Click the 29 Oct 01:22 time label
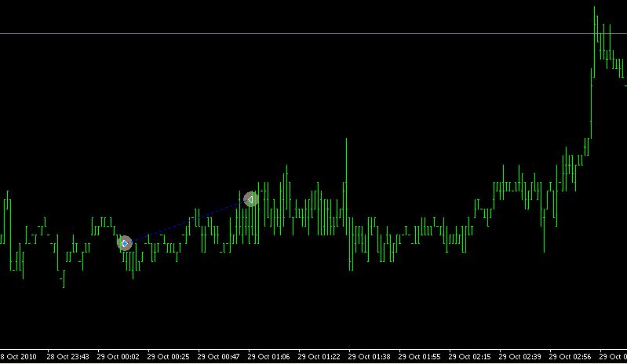Image resolution: width=627 pixels, height=364 pixels. point(319,356)
